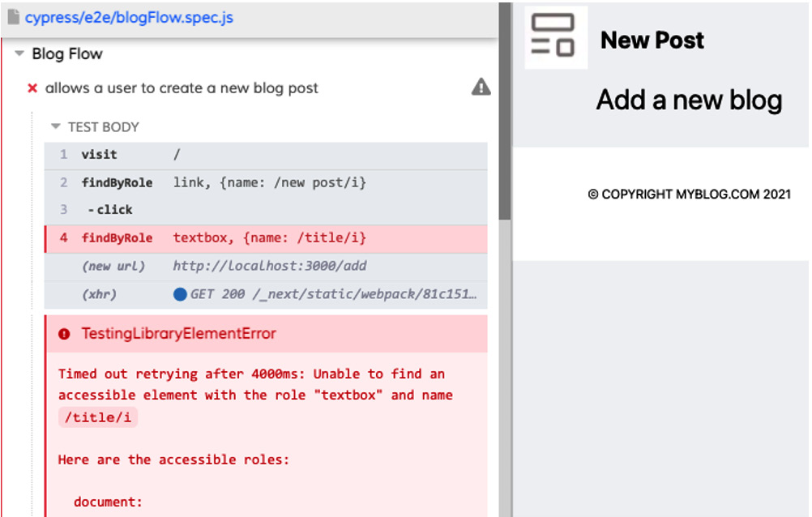Click the site logo icon next to New Post
Image resolution: width=812 pixels, height=517 pixels.
(556, 36)
